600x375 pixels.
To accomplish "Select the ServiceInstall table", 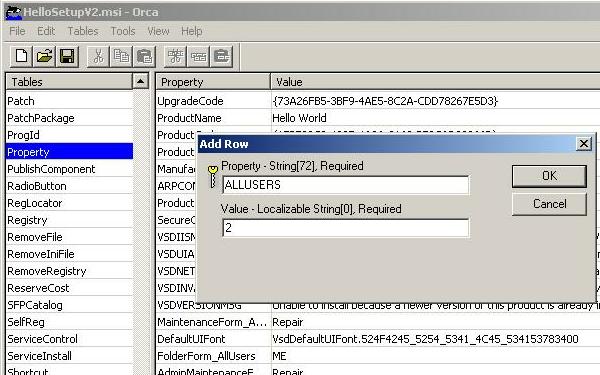I will point(69,356).
